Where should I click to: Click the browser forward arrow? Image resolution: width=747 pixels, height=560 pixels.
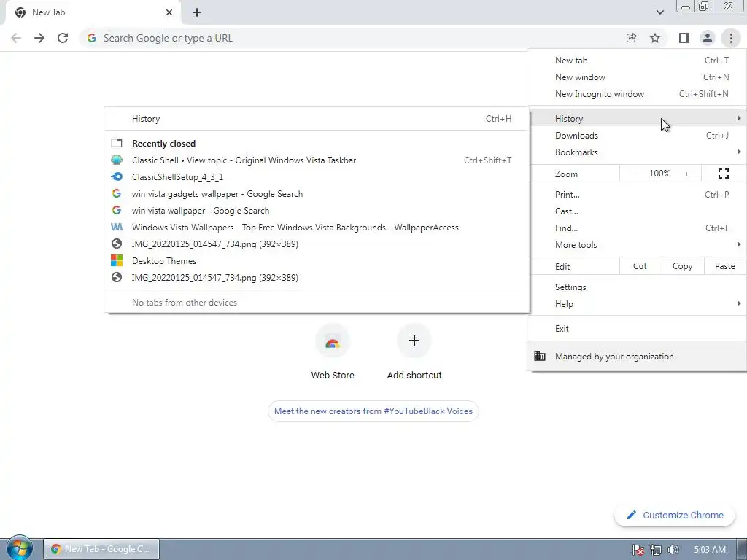point(39,38)
